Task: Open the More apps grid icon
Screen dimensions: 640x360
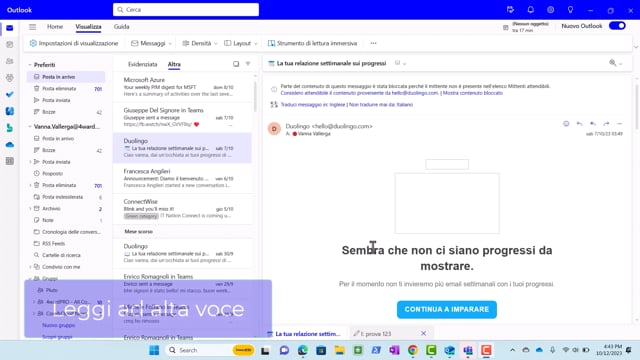Action: click(x=10, y=161)
